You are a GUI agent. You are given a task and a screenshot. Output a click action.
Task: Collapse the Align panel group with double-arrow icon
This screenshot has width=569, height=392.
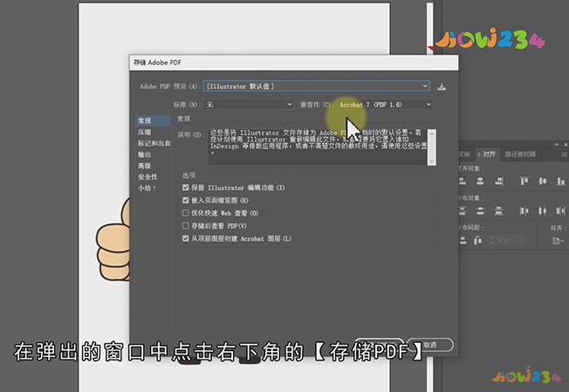click(x=557, y=144)
